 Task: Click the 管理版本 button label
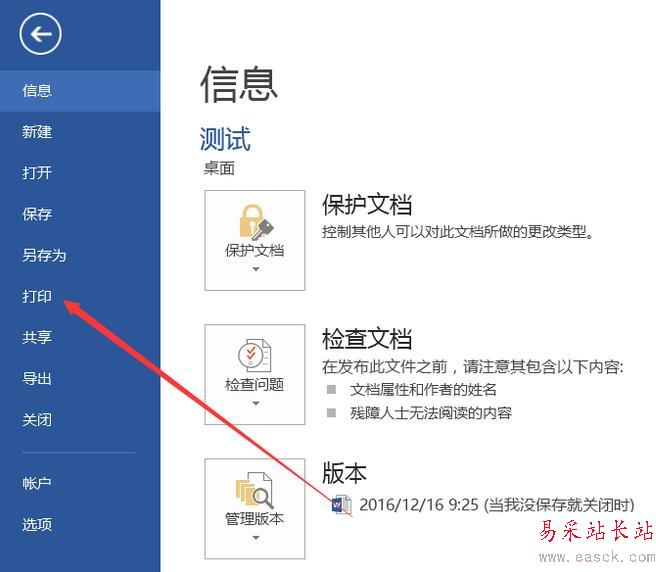tap(254, 519)
